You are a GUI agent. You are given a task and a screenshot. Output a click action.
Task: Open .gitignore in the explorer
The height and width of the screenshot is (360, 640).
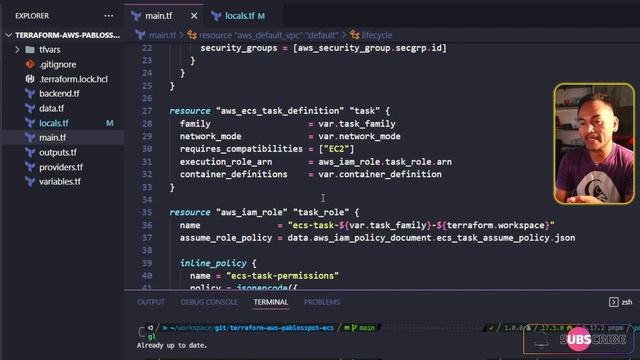(58, 64)
